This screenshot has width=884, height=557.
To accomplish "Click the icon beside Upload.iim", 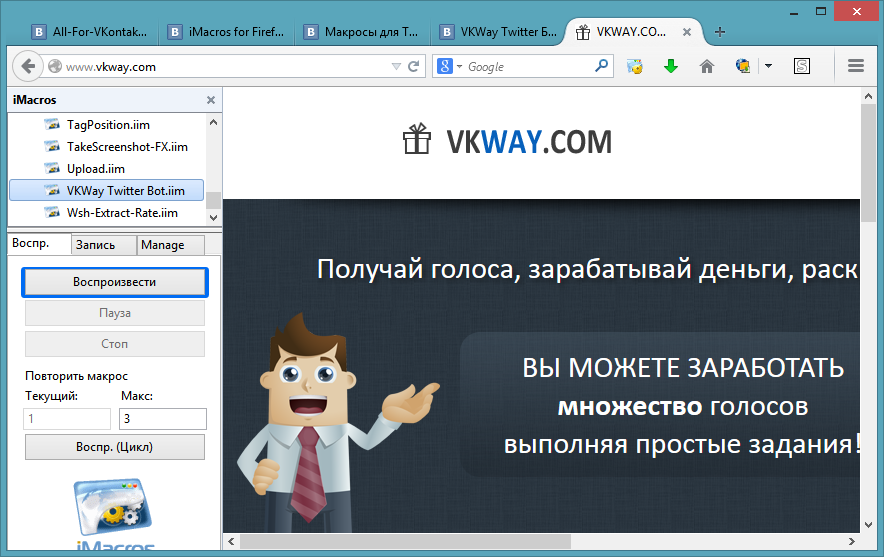I will (52, 169).
